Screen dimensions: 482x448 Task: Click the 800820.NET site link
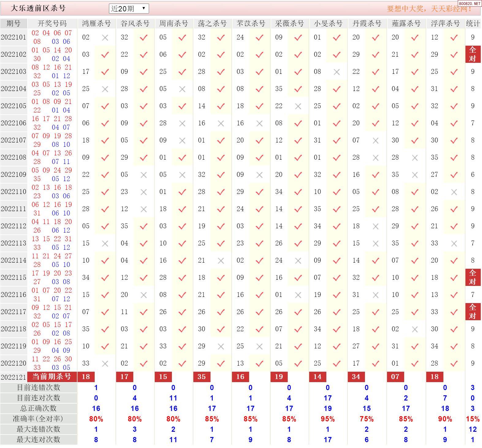pyautogui.click(x=470, y=3)
